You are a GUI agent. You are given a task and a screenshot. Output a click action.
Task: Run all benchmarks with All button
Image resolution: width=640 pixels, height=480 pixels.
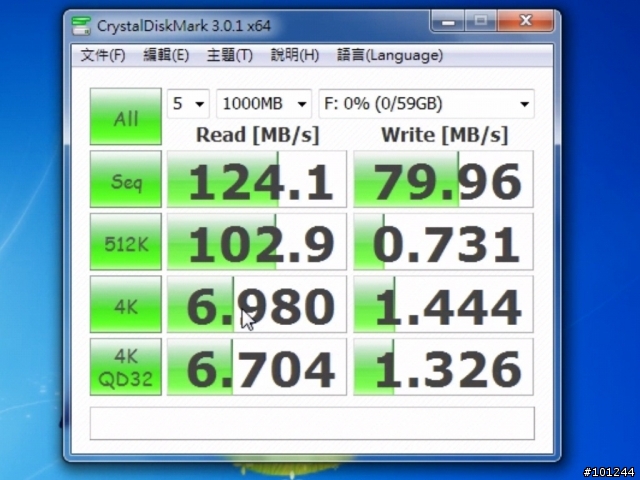pyautogui.click(x=126, y=116)
